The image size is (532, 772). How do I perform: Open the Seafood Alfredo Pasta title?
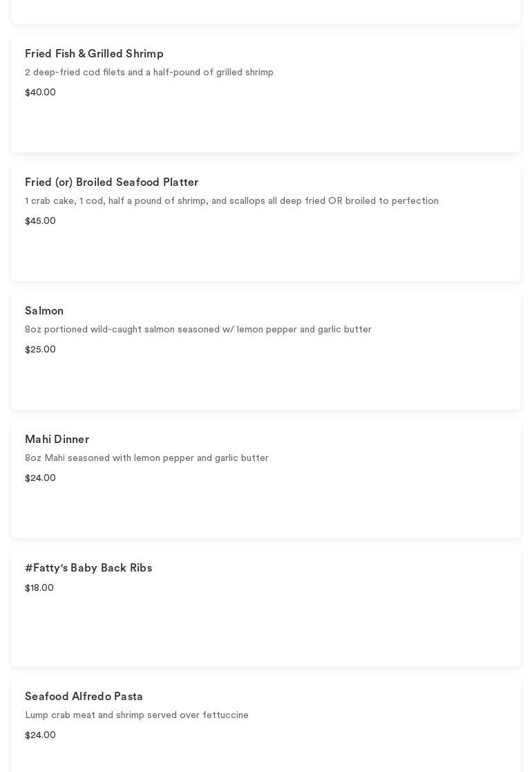tap(84, 697)
